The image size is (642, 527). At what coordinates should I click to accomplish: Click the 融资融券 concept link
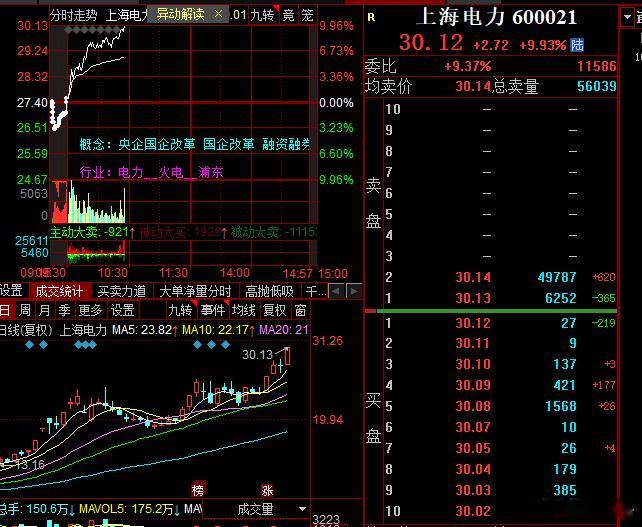[x=286, y=144]
